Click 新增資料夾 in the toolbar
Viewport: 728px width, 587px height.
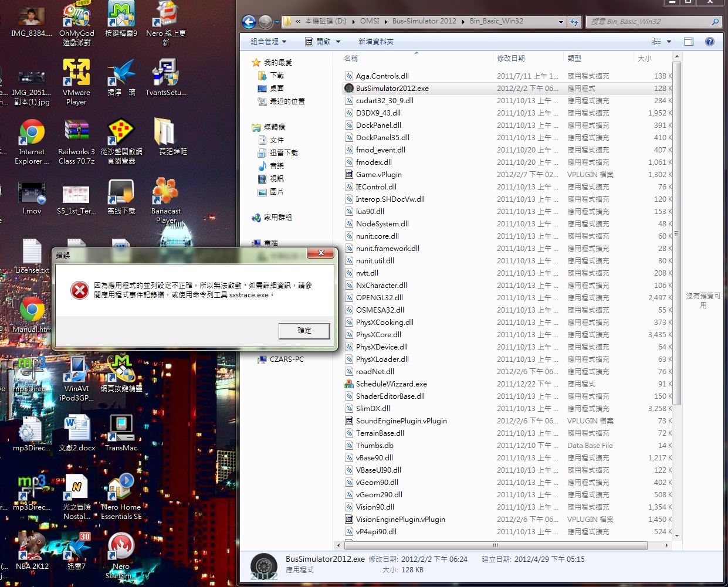(x=375, y=42)
